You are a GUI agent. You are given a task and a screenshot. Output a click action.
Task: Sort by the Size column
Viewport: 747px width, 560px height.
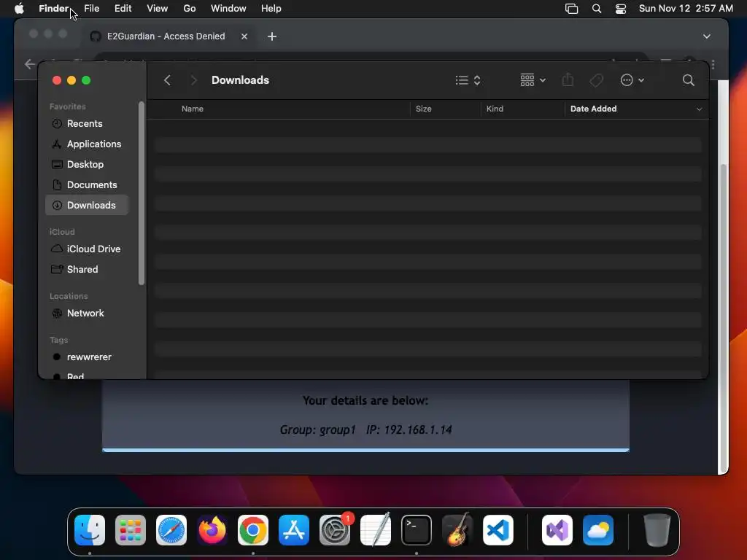pos(424,109)
